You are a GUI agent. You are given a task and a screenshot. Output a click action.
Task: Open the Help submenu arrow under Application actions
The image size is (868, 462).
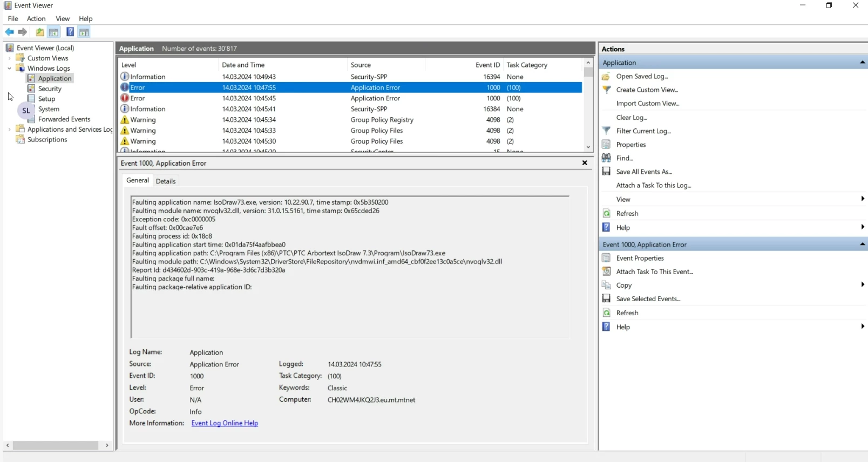coord(863,227)
